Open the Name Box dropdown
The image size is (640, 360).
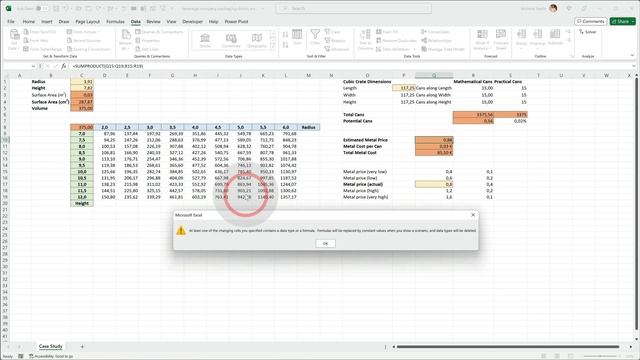pyautogui.click(x=33, y=66)
